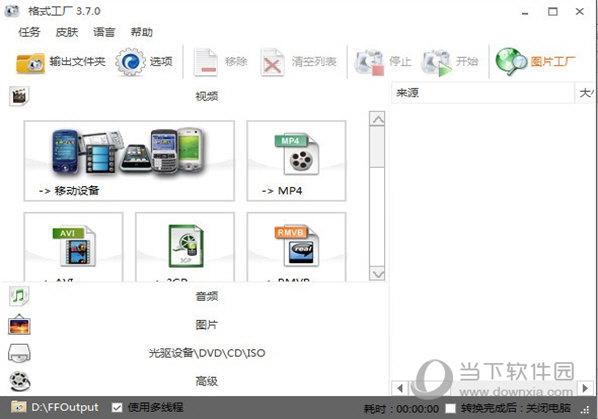Click the 停止 stop icon

(369, 62)
